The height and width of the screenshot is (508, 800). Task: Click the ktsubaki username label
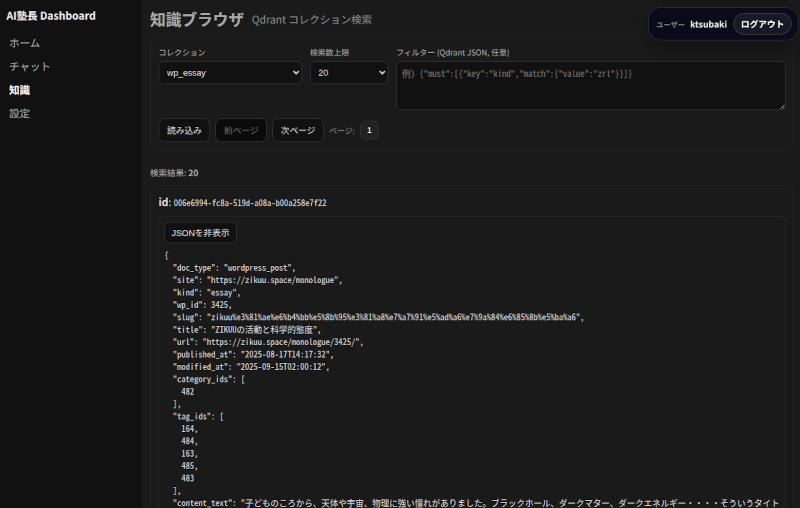pos(708,24)
